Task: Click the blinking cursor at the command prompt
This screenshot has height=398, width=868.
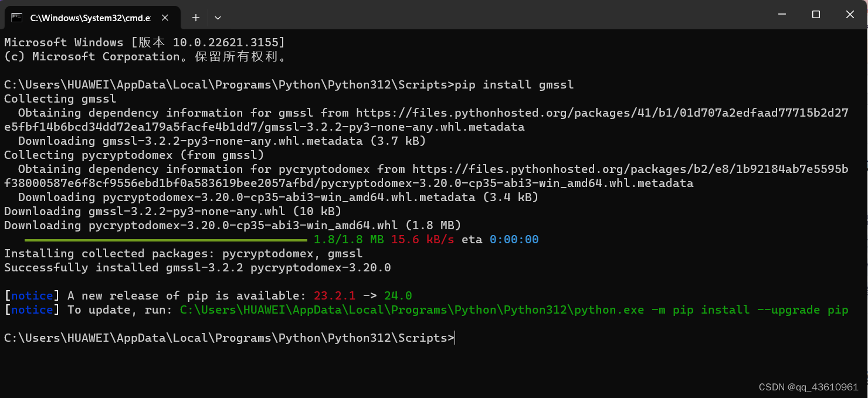Action: point(455,338)
